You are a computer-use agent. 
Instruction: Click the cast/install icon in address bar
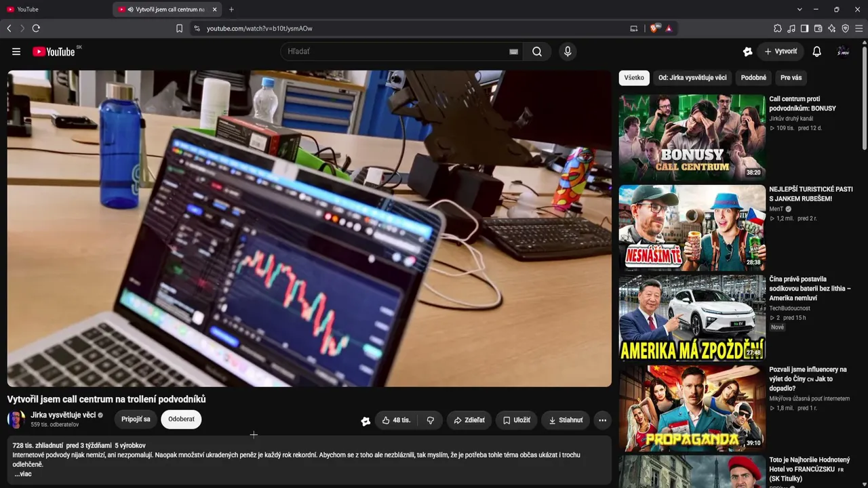634,28
